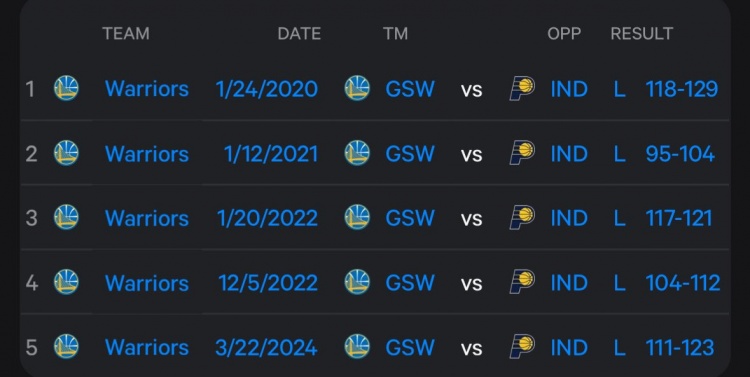The image size is (750, 377).
Task: Open the 118-129 result box score
Action: pos(682,89)
